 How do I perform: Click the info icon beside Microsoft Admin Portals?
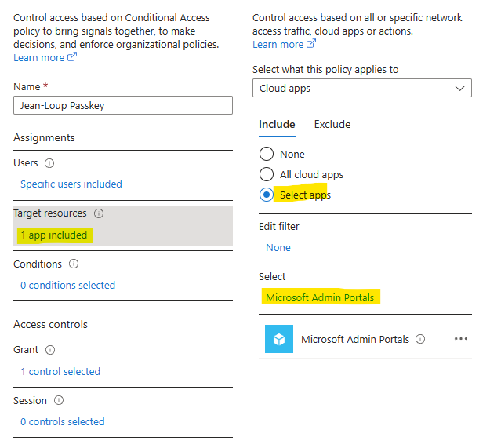[x=420, y=339]
